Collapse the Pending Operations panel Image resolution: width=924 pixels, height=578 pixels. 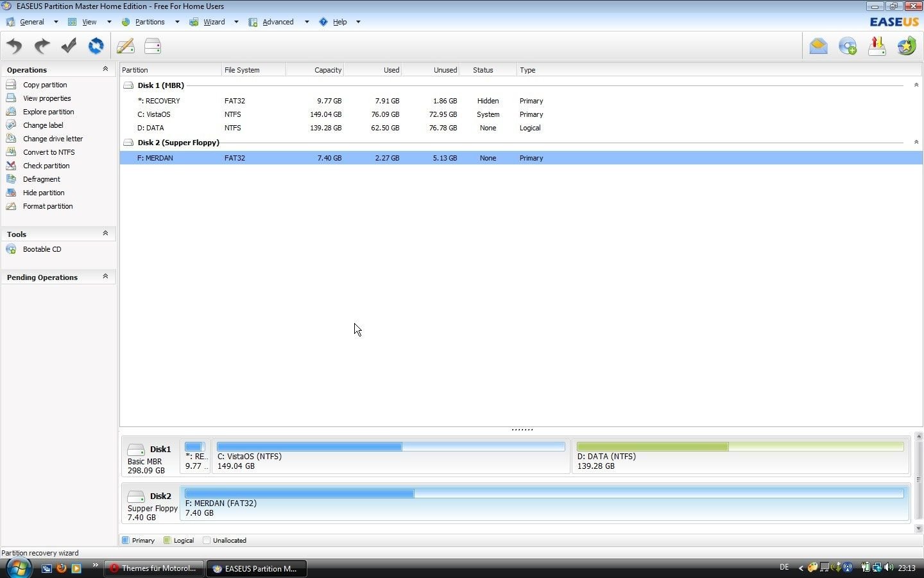(105, 276)
